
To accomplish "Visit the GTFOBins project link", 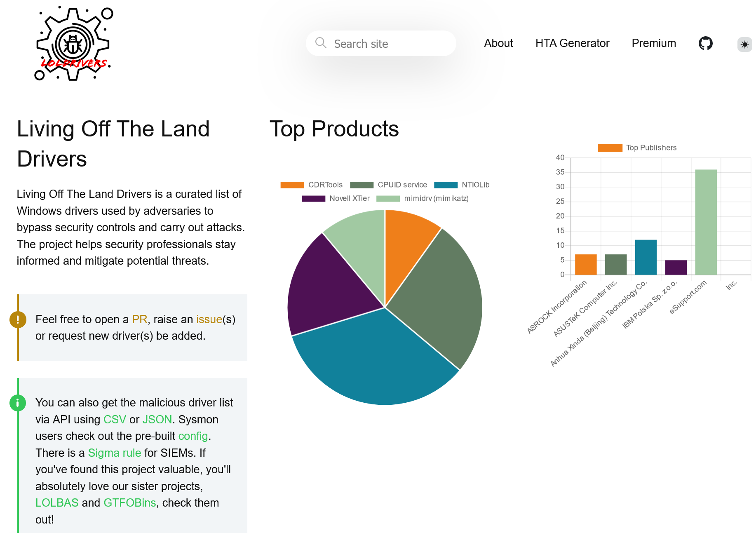I will [x=129, y=503].
